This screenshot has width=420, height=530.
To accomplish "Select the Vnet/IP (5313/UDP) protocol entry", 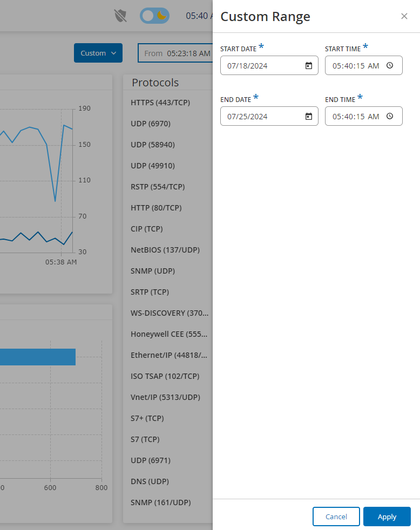I will [x=165, y=397].
